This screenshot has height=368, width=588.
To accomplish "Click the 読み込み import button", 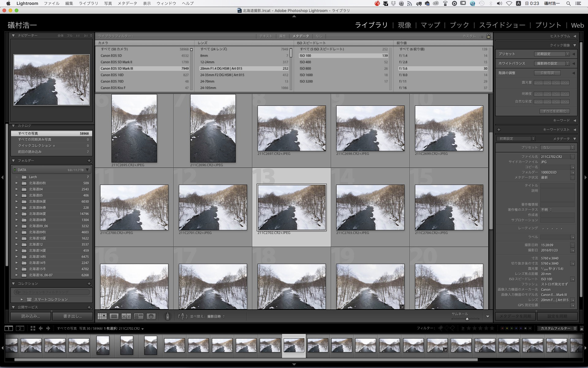I will 30,316.
